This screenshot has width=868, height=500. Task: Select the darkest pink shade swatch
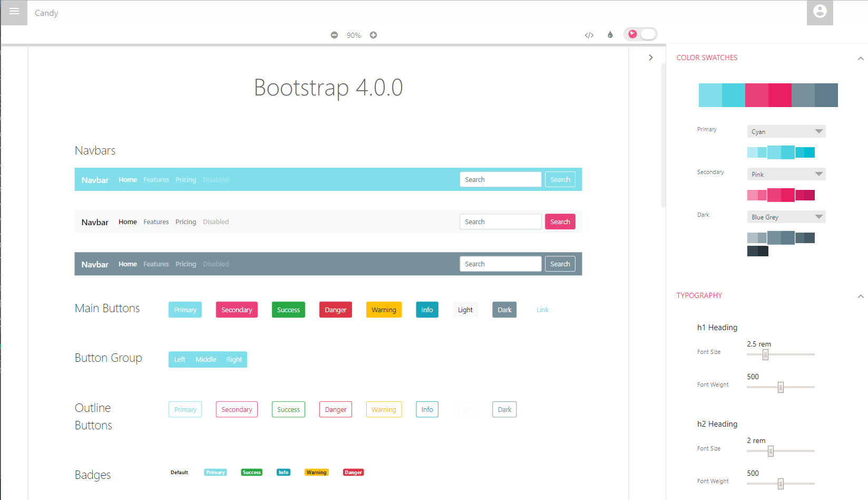[x=805, y=195]
